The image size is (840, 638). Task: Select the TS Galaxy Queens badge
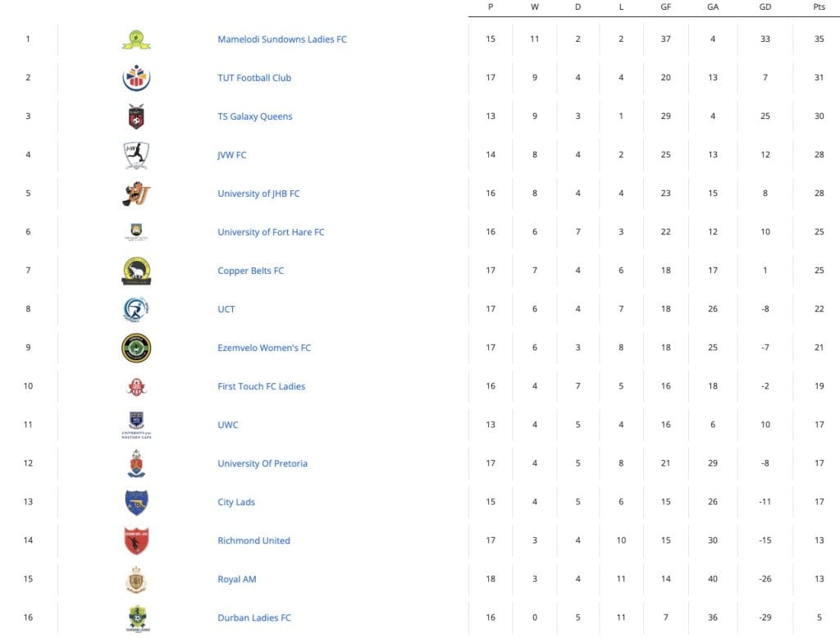click(x=136, y=116)
